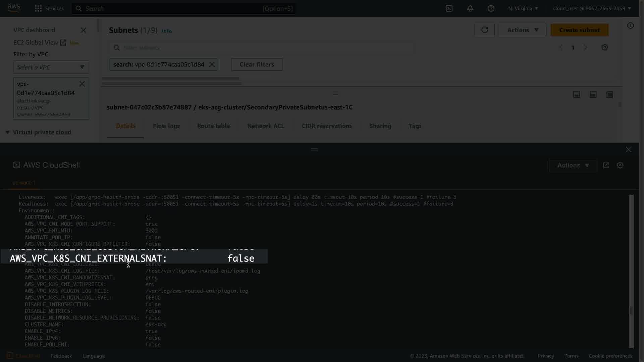
Task: Open CloudShell from the top navigation bar
Action: [x=449, y=8]
